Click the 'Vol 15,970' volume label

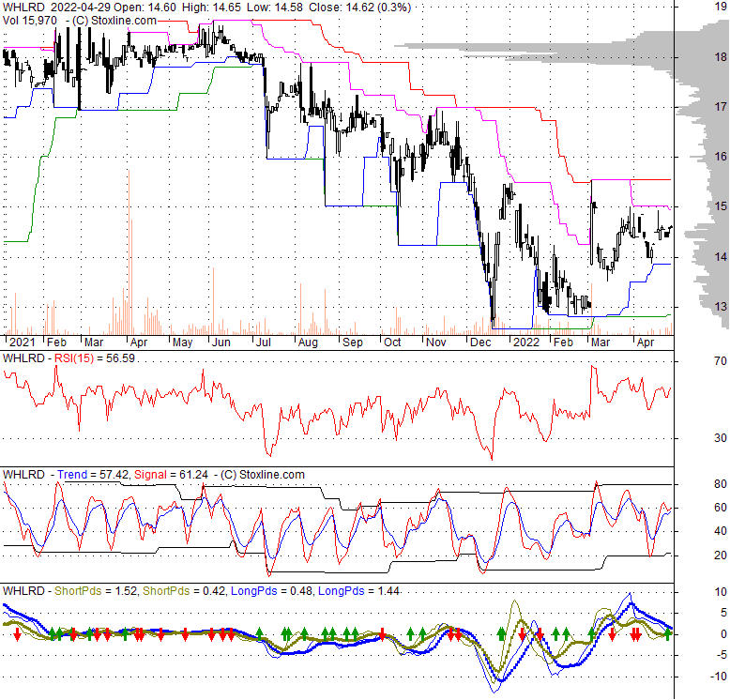(x=30, y=21)
